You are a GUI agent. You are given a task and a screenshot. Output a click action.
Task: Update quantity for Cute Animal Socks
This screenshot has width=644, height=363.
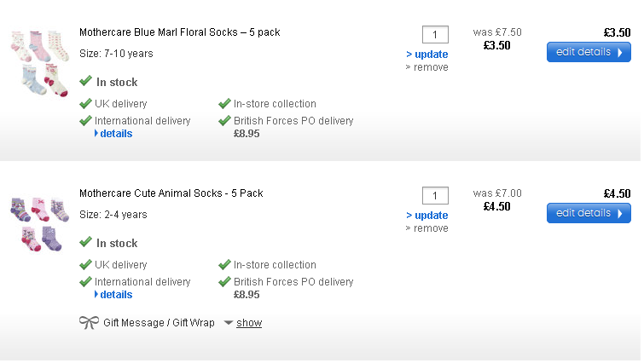[x=428, y=216]
